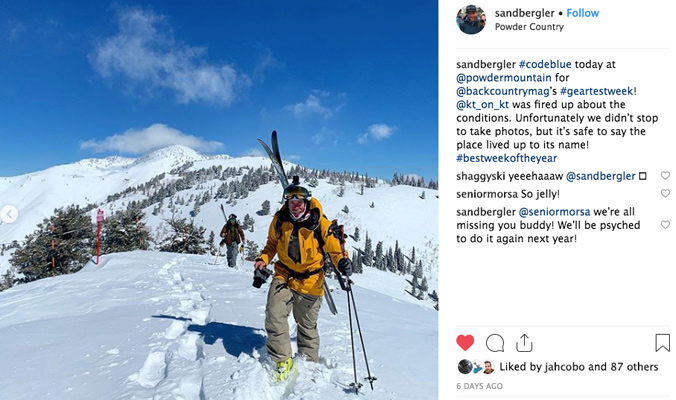Screen dimensions: 676x400
Task: Open the Powder Country location
Action: click(529, 27)
